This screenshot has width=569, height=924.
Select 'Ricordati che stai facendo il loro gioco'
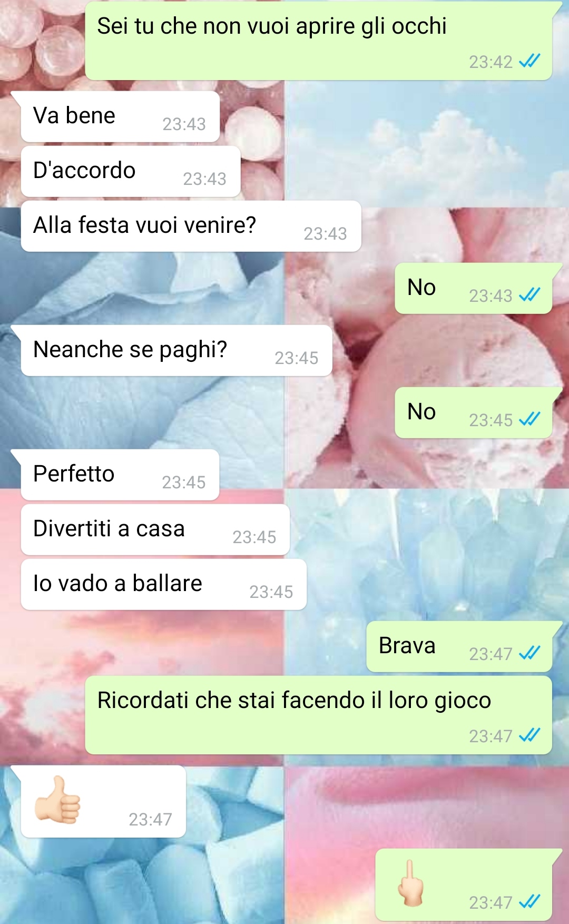pyautogui.click(x=319, y=715)
